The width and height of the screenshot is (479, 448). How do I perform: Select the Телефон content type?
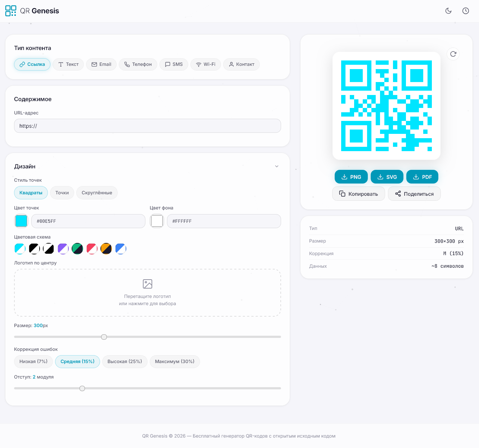coord(138,64)
